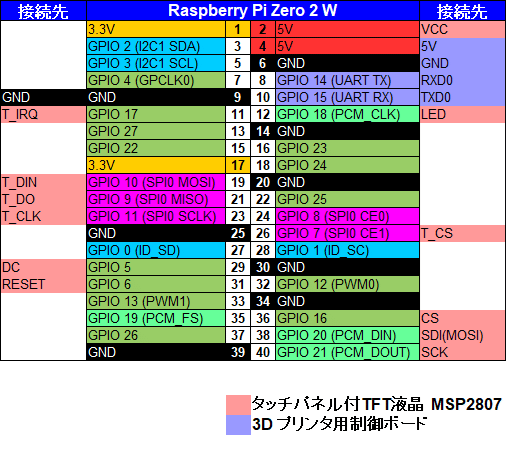
Task: Click the right '接続先' column header
Action: [462, 11]
